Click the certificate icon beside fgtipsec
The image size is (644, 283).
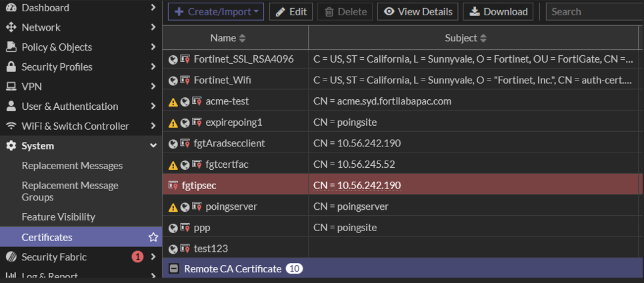click(173, 185)
